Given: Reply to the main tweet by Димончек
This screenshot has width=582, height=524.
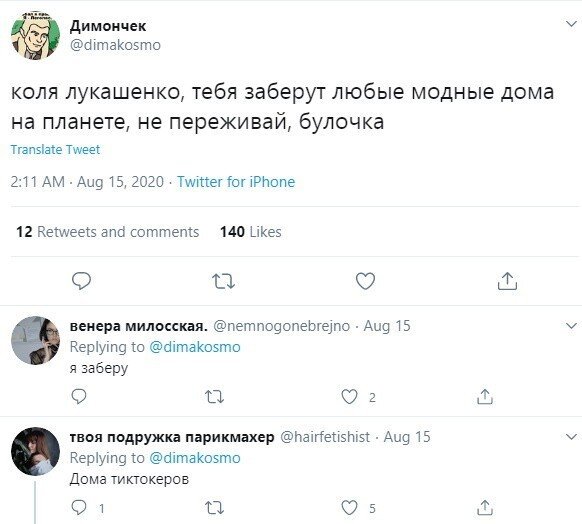Looking at the screenshot, I should (x=81, y=281).
